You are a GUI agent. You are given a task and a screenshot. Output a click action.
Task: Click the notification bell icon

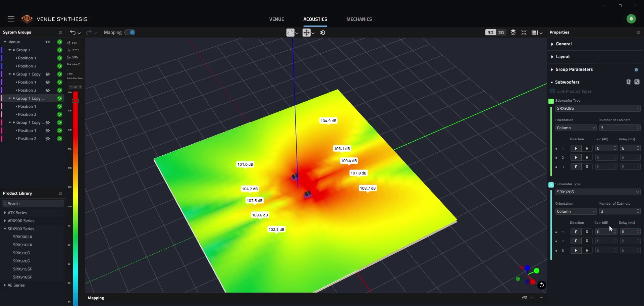(x=631, y=19)
